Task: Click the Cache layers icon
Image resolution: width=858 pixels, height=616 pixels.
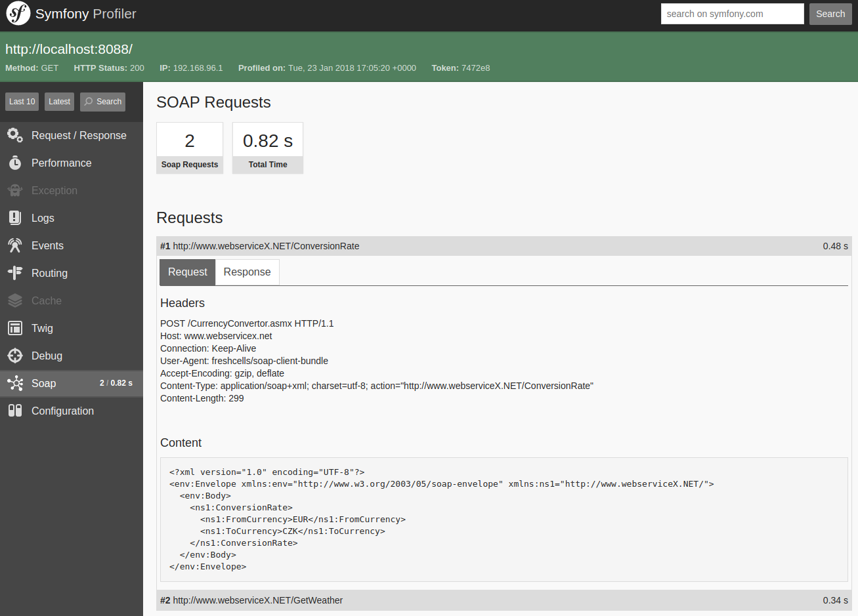Action: [15, 300]
